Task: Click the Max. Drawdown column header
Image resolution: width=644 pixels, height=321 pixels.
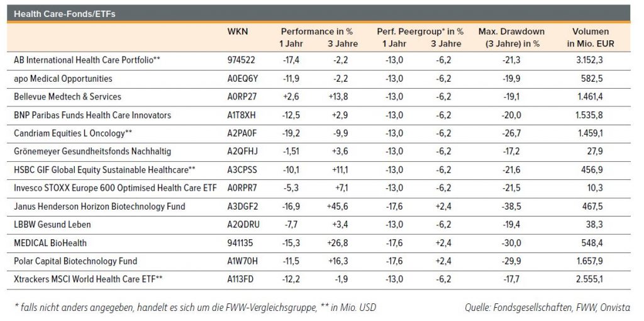Action: [x=511, y=37]
